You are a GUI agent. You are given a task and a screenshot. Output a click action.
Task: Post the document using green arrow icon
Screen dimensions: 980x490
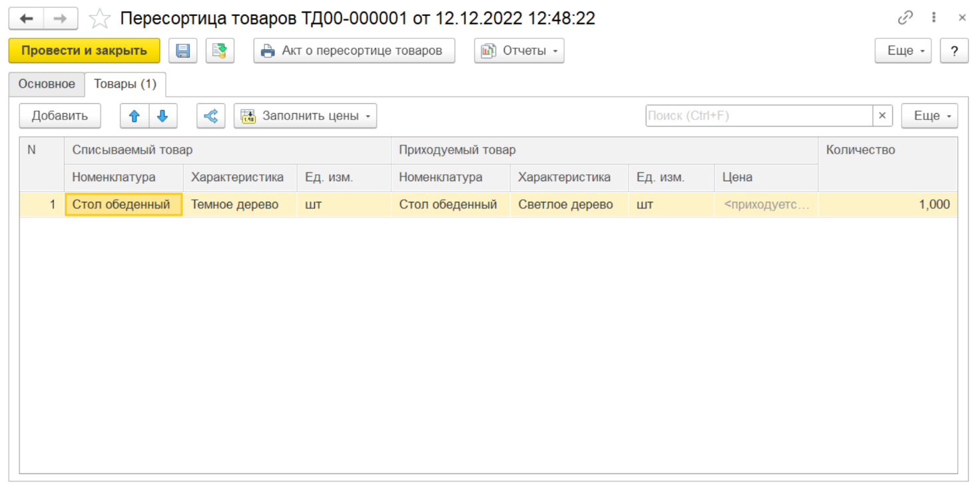point(220,51)
